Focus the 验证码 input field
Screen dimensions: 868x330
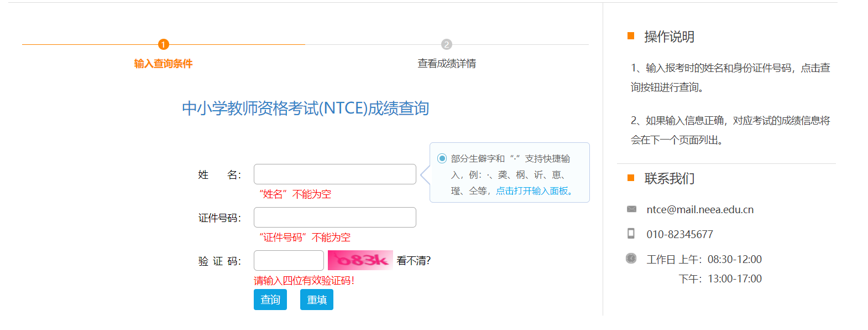289,260
